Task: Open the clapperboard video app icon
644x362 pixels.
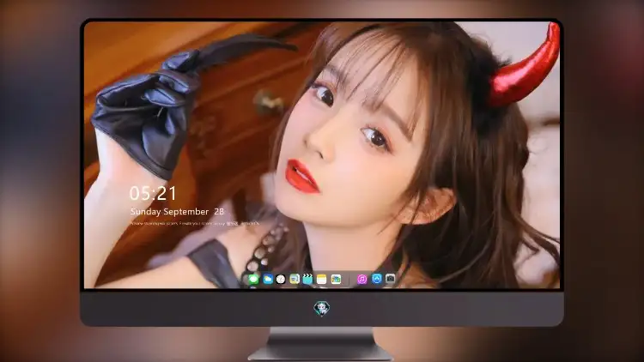Action: (307, 279)
